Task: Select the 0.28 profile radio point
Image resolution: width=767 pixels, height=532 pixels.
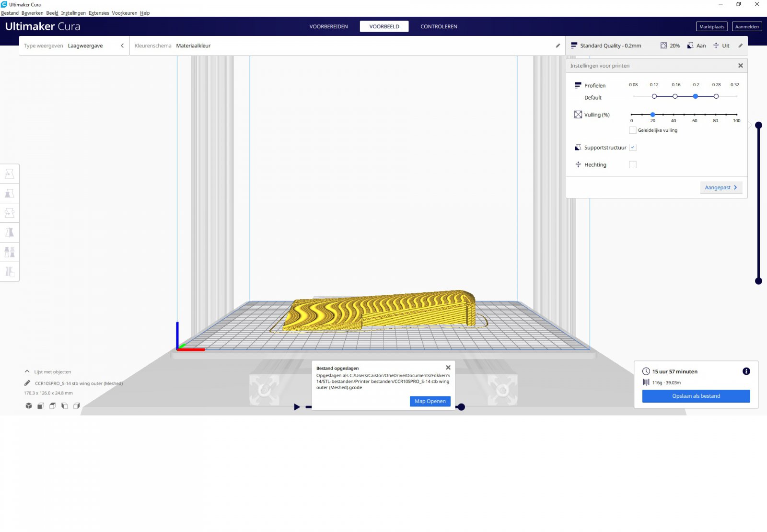Action: (x=716, y=96)
